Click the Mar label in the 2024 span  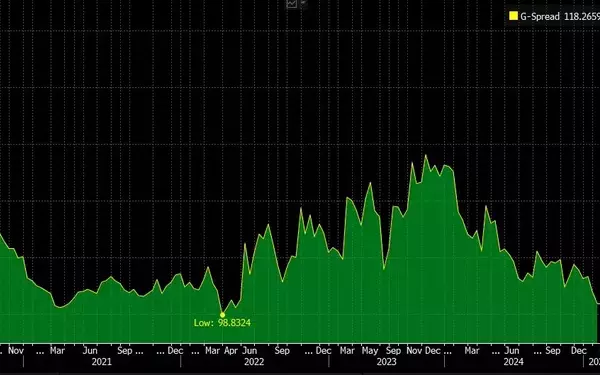(x=472, y=351)
